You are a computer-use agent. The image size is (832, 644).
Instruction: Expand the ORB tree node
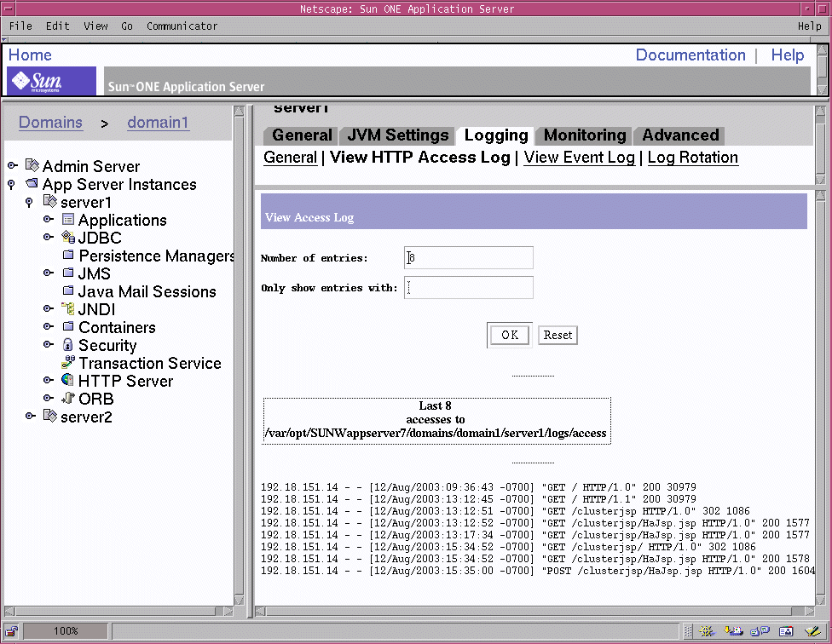click(x=49, y=398)
